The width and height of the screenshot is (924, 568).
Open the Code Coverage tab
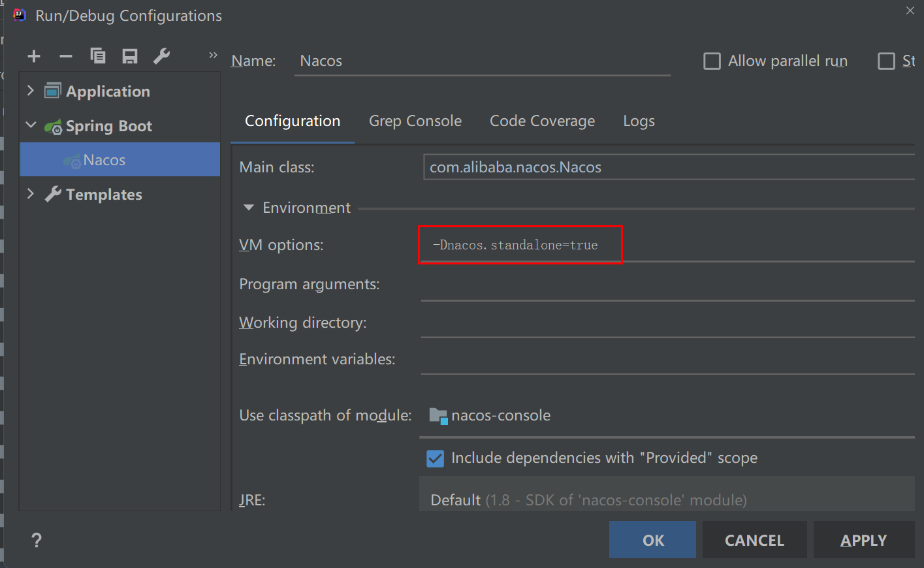pyautogui.click(x=543, y=121)
